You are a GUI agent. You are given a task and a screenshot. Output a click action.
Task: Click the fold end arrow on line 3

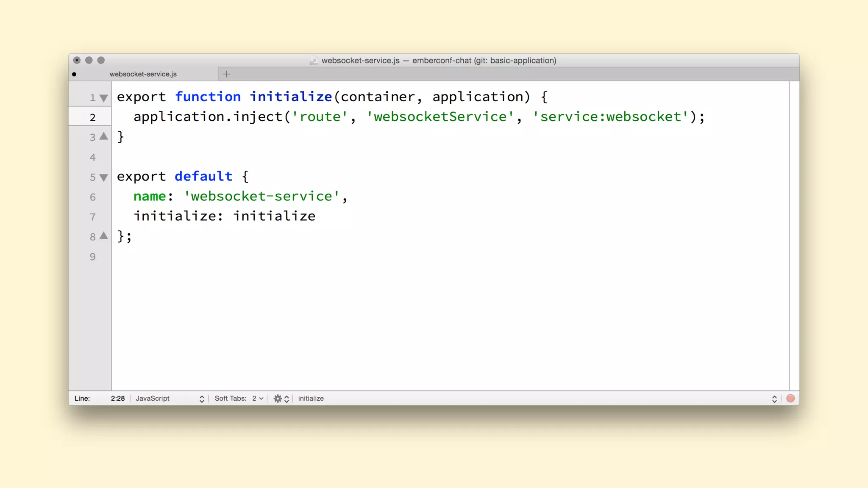pos(103,136)
